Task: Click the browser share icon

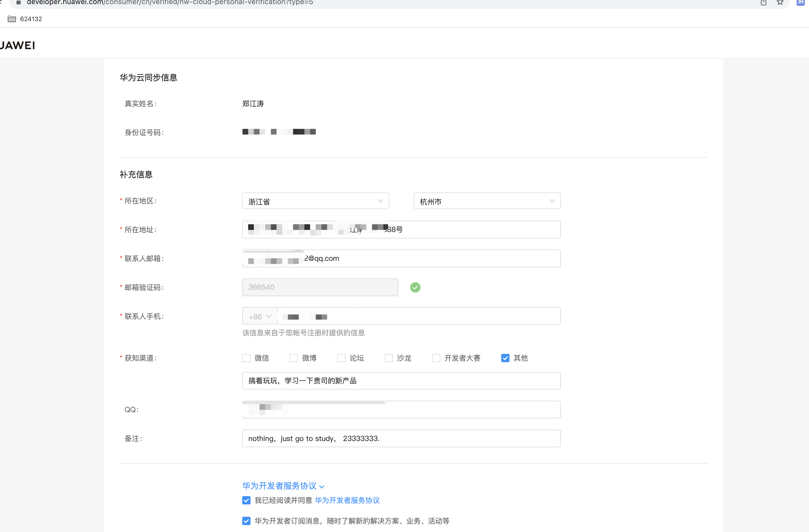Action: coord(763,3)
